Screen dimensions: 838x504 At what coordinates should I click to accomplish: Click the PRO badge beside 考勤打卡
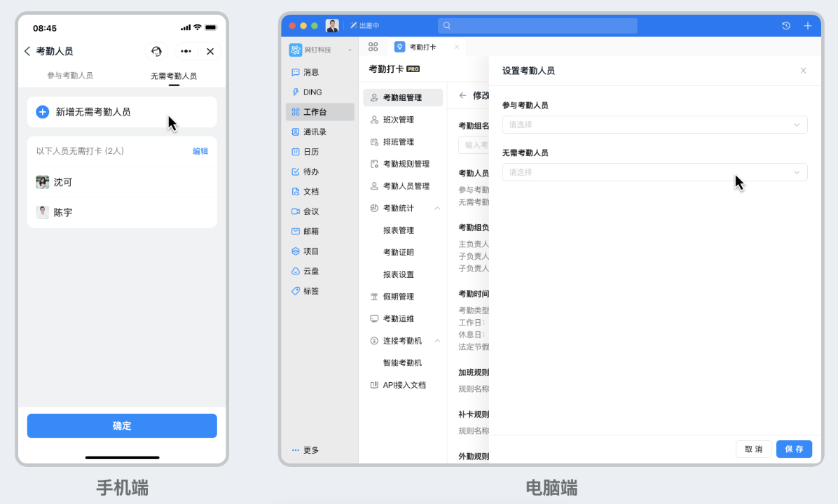(413, 69)
